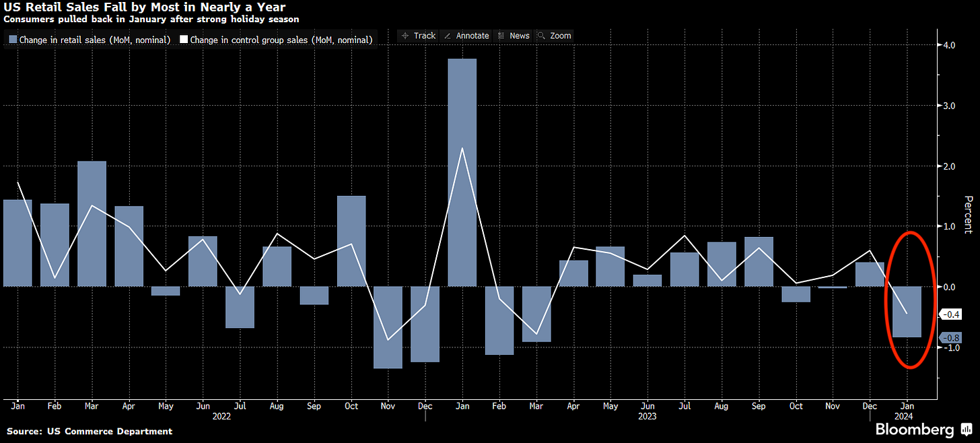The width and height of the screenshot is (980, 443).
Task: Choose the Zoom magnifier tool
Action: 555,36
